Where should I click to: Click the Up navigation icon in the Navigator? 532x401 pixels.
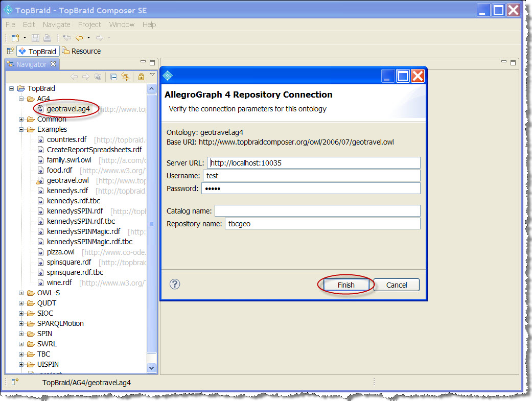pyautogui.click(x=97, y=76)
